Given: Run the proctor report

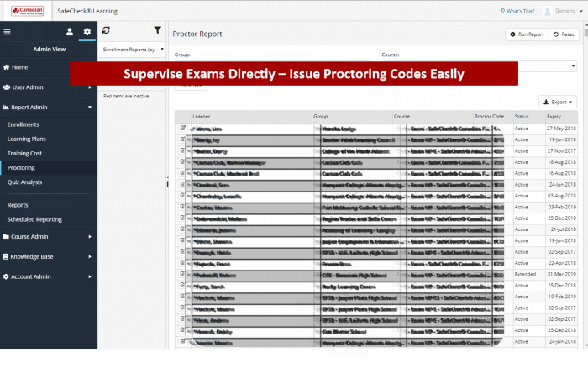Looking at the screenshot, I should [x=527, y=34].
